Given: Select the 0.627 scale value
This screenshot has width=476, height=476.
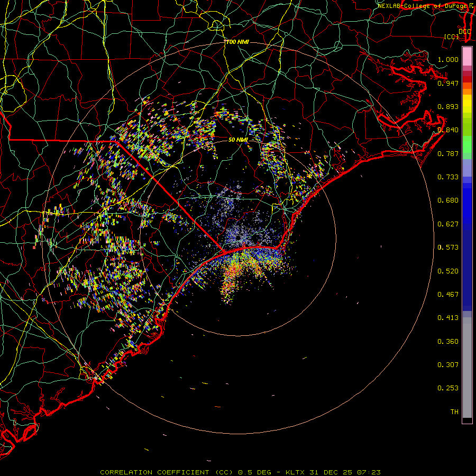Looking at the screenshot, I should click(x=448, y=224).
